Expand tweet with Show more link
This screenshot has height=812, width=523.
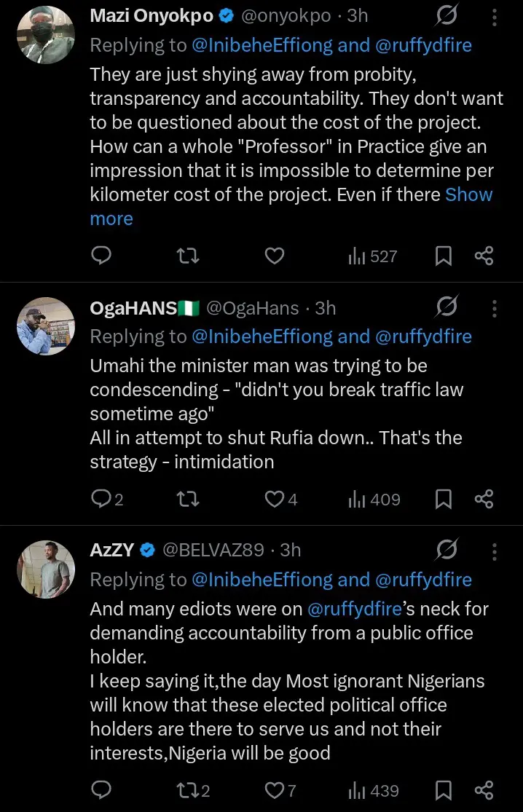click(x=468, y=195)
